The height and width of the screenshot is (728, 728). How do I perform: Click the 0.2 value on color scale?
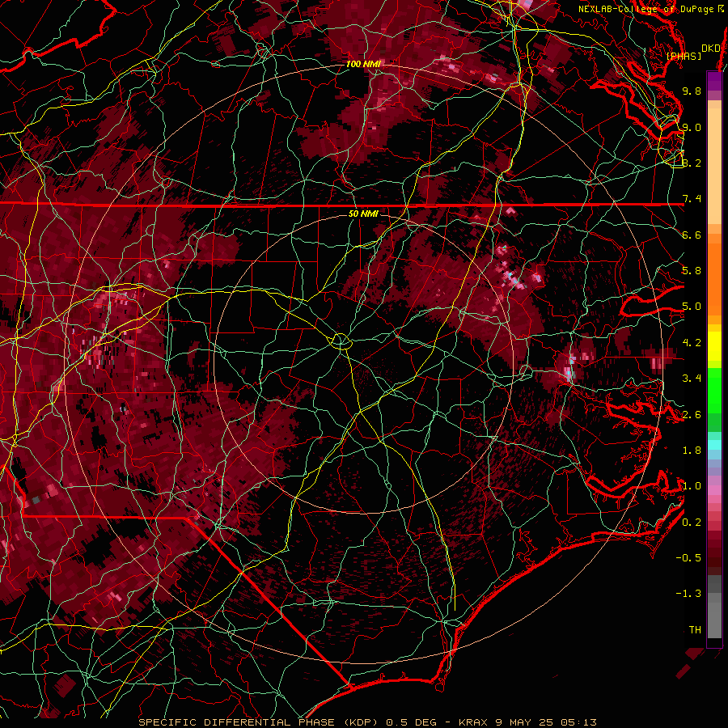click(x=692, y=523)
